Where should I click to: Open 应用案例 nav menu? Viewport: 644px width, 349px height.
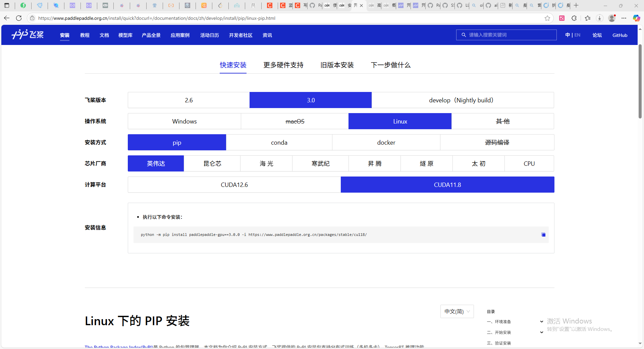[x=180, y=35]
